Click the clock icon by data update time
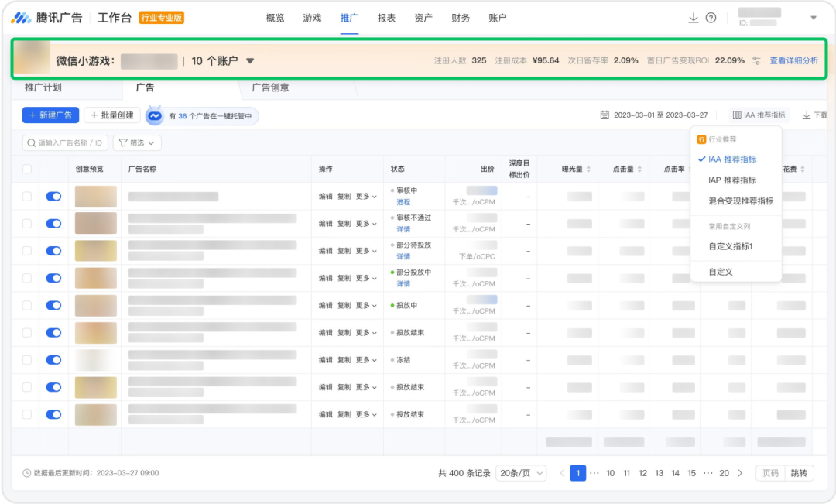Screen dimensions: 836x504 tap(26, 473)
